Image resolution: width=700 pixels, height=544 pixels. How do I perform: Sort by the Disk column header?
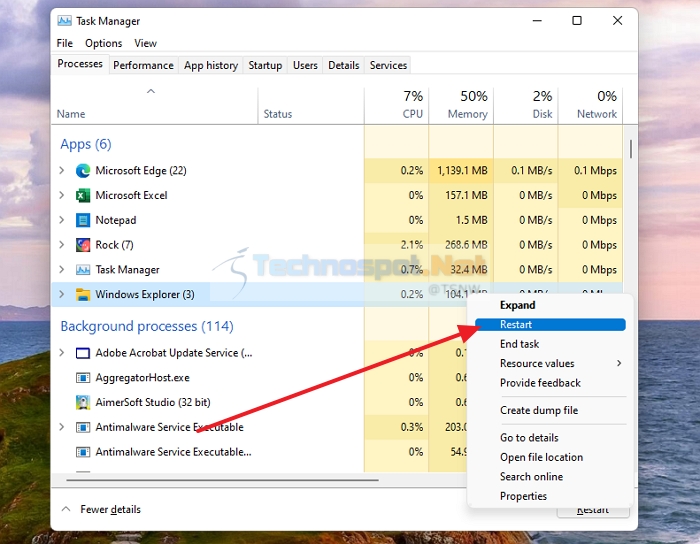point(525,106)
